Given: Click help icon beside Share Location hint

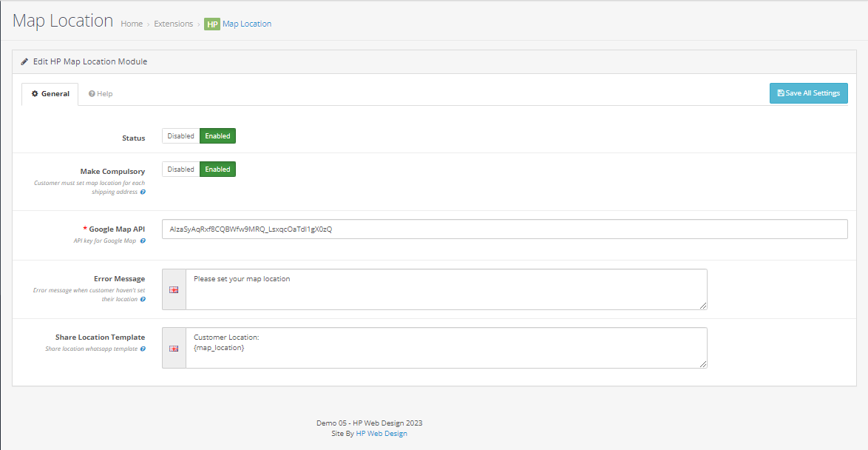Looking at the screenshot, I should click(x=143, y=349).
